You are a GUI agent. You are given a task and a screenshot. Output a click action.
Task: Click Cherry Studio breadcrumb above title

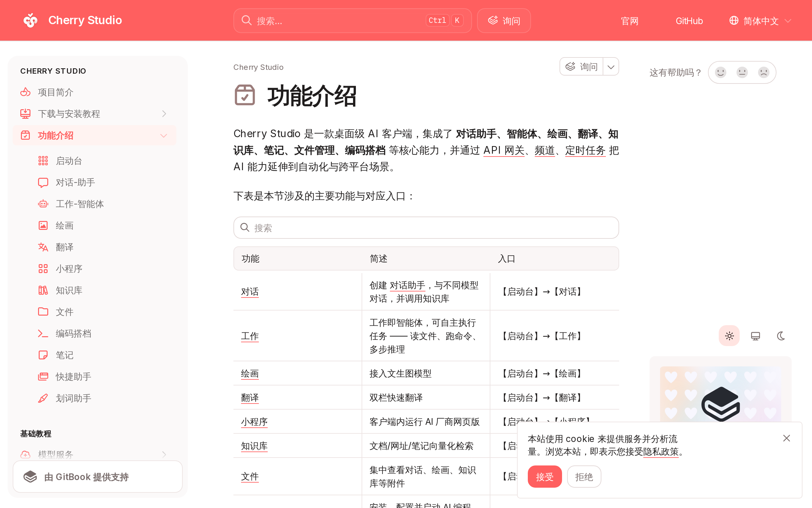click(x=259, y=67)
